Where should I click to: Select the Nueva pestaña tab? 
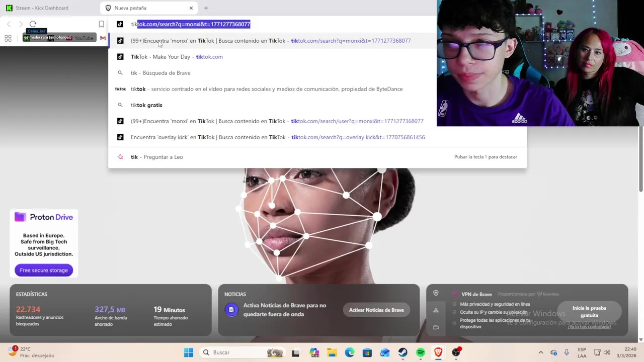coord(149,8)
